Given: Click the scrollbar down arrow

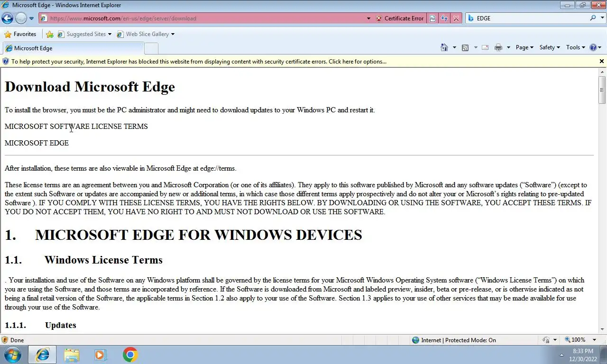Looking at the screenshot, I should click(602, 329).
